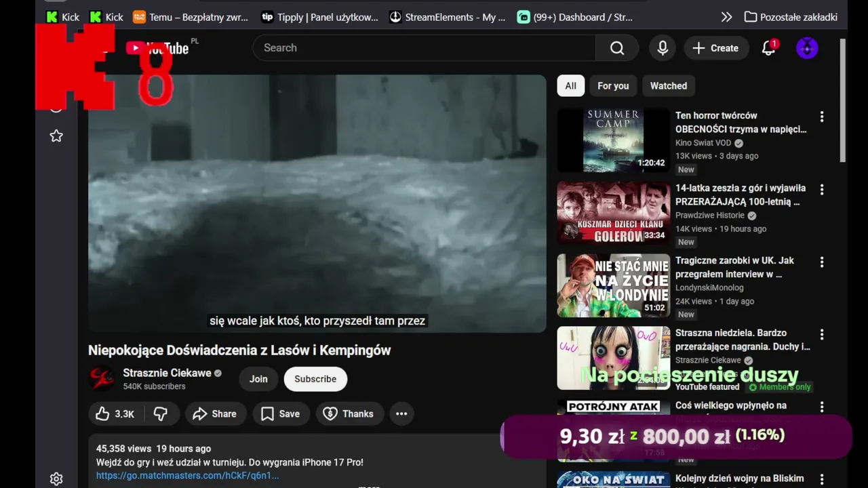Send Thanks to the creator
868x488 pixels.
349,413
